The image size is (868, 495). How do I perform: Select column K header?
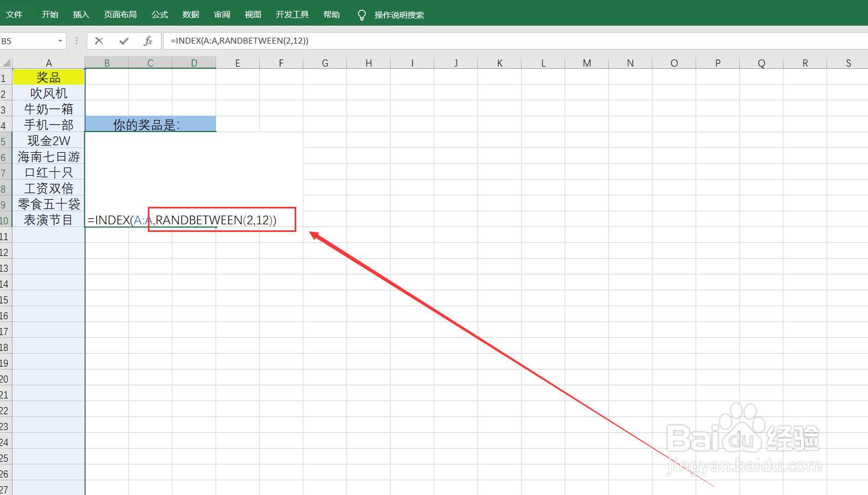(500, 63)
